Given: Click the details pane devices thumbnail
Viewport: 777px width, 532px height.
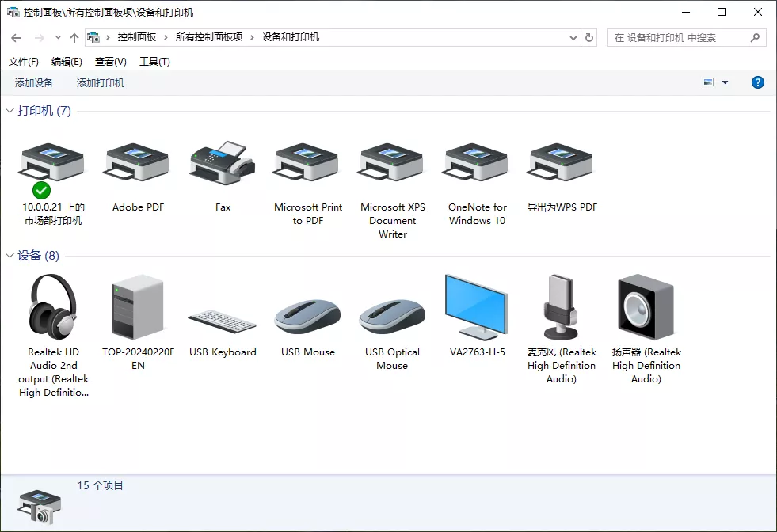Looking at the screenshot, I should [39, 507].
